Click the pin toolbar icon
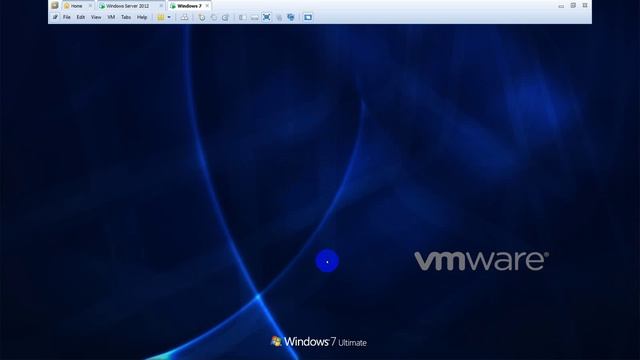 pyautogui.click(x=55, y=17)
